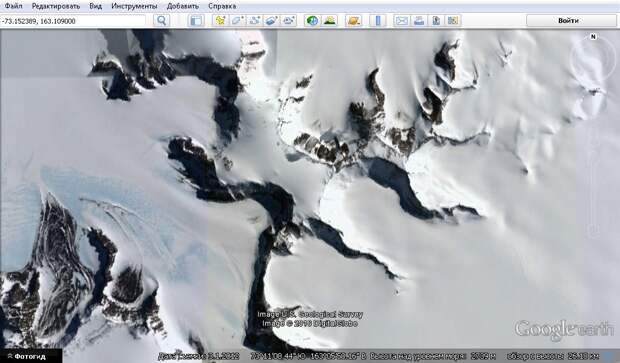Save the image using the toolbar icon
The height and width of the screenshot is (363, 620).
pos(436,21)
